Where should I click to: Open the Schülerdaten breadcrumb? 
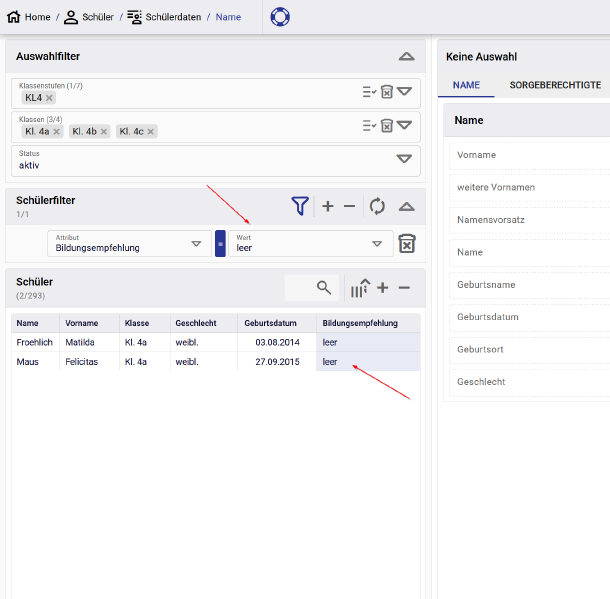coord(163,17)
